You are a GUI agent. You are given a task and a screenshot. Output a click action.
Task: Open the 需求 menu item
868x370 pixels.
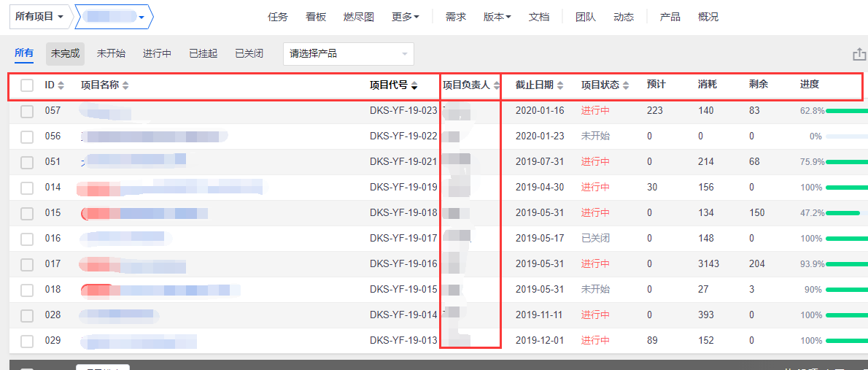(x=456, y=18)
